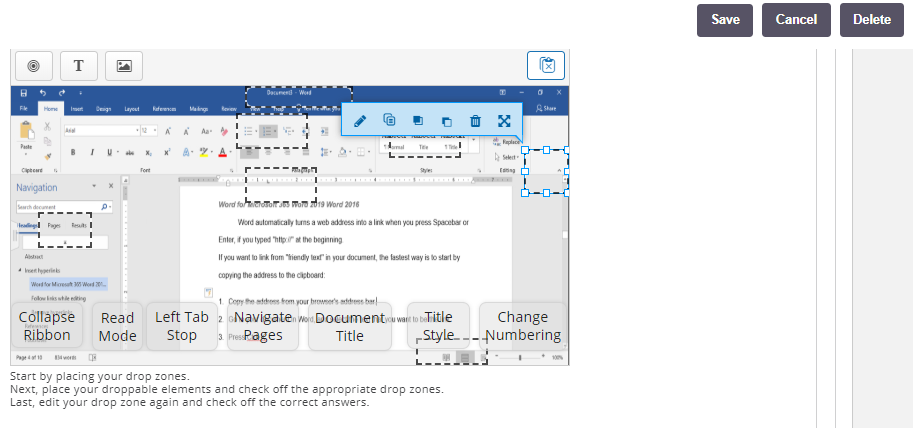Select the drop zone over the Document3 - Word title
The width and height of the screenshot is (913, 428).
pos(299,97)
